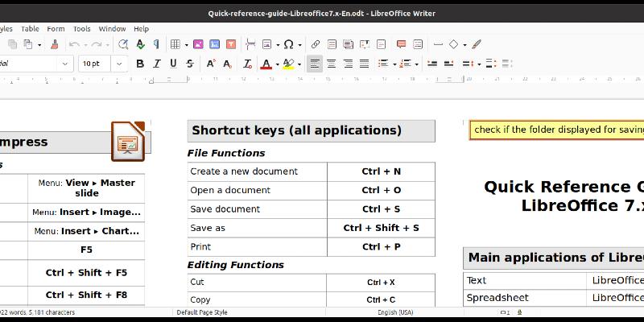The width and height of the screenshot is (644, 322).
Task: Insert a chart from the toolbar
Action: click(215, 44)
